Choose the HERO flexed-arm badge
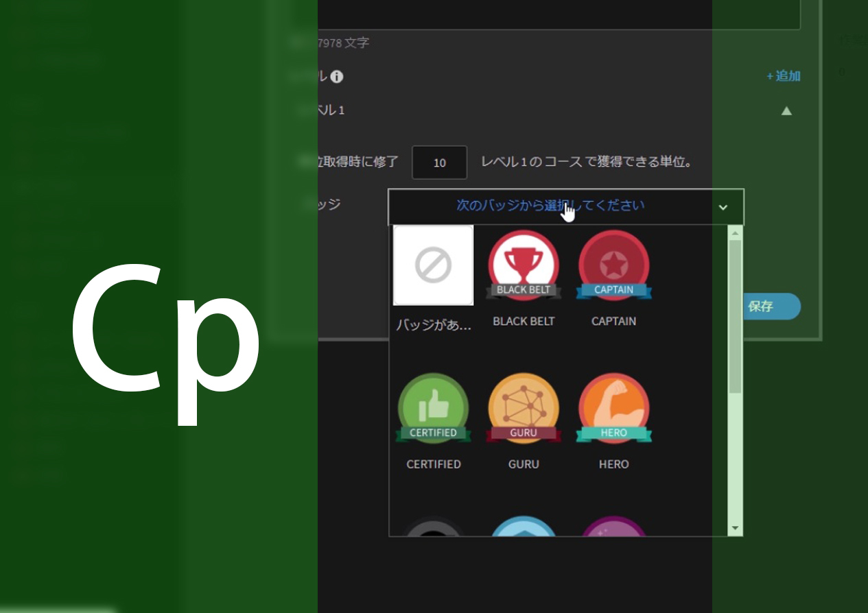The height and width of the screenshot is (613, 868). pos(613,409)
